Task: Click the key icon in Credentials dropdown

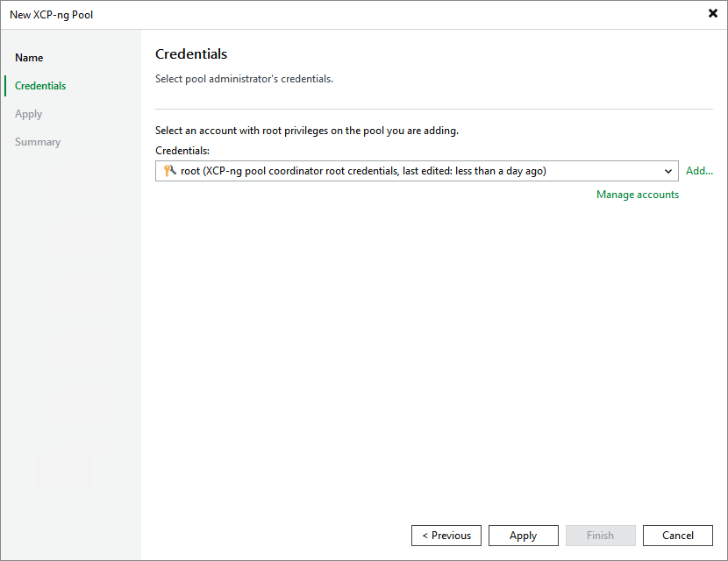Action: click(170, 171)
